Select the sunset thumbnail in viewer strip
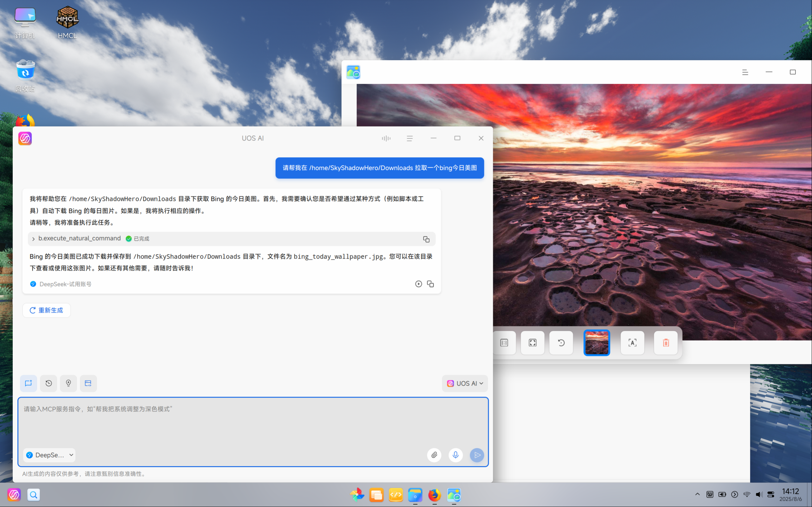Screen dimensions: 812x507 (597, 343)
